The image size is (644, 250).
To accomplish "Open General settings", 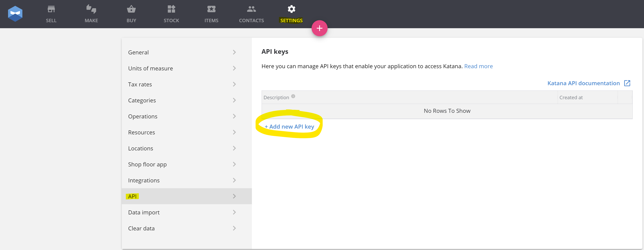I will click(187, 52).
